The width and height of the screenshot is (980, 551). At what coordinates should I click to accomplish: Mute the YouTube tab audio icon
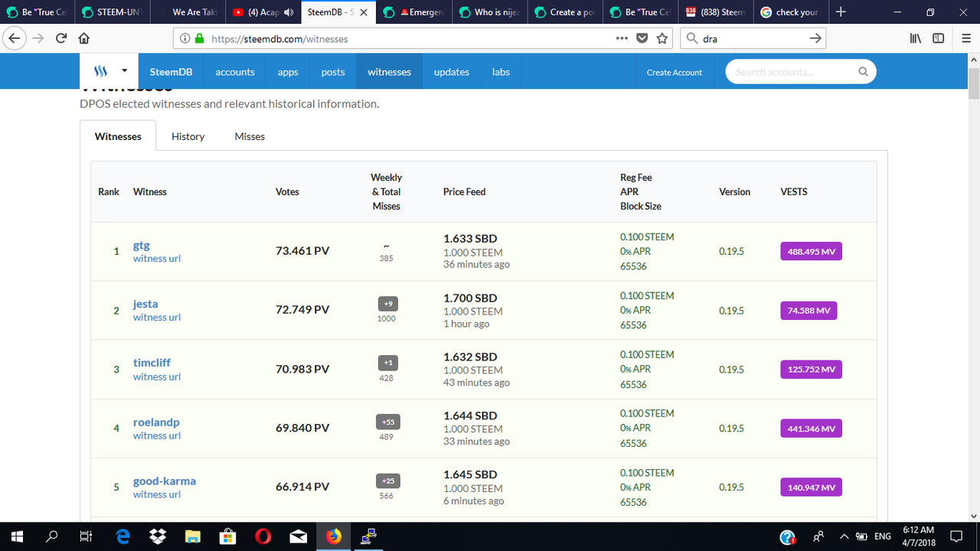[289, 12]
